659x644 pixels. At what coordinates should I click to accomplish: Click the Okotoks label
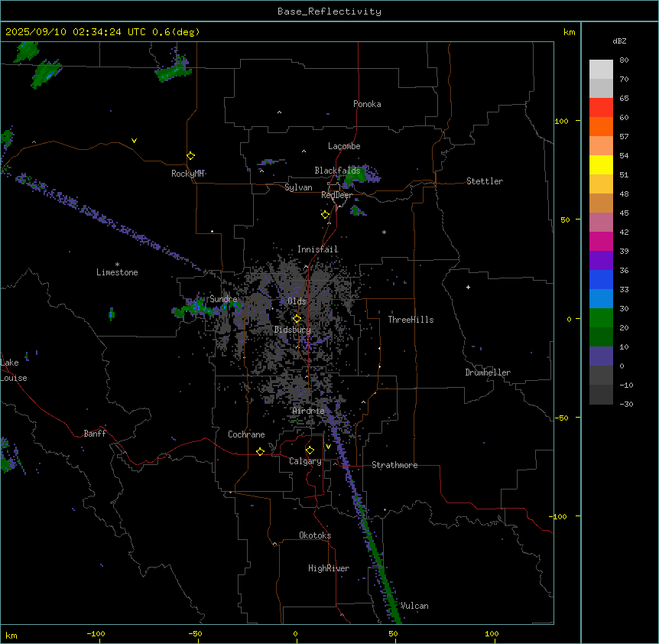click(x=315, y=535)
